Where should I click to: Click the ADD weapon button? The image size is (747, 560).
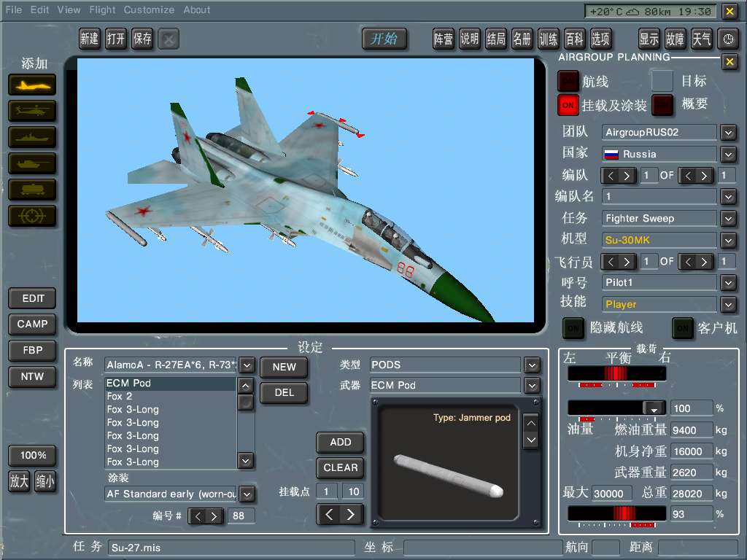click(340, 443)
